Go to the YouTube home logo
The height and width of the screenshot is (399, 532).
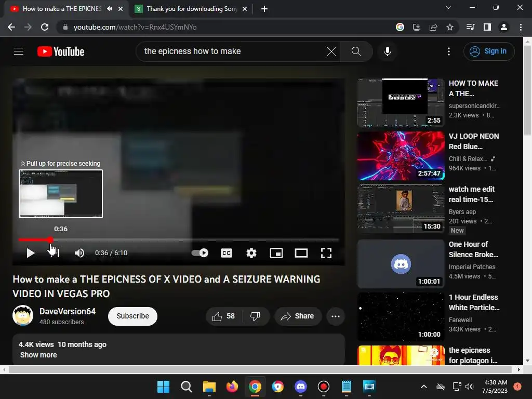point(61,51)
